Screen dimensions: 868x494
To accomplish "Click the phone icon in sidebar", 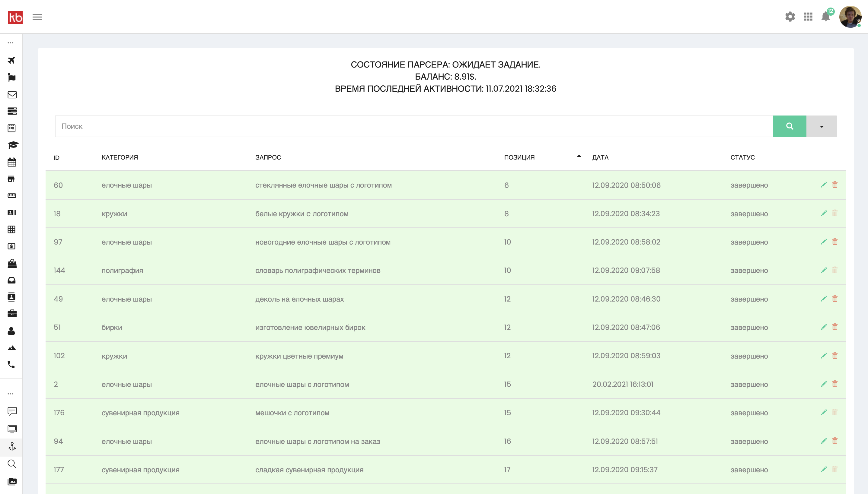I will tap(11, 365).
